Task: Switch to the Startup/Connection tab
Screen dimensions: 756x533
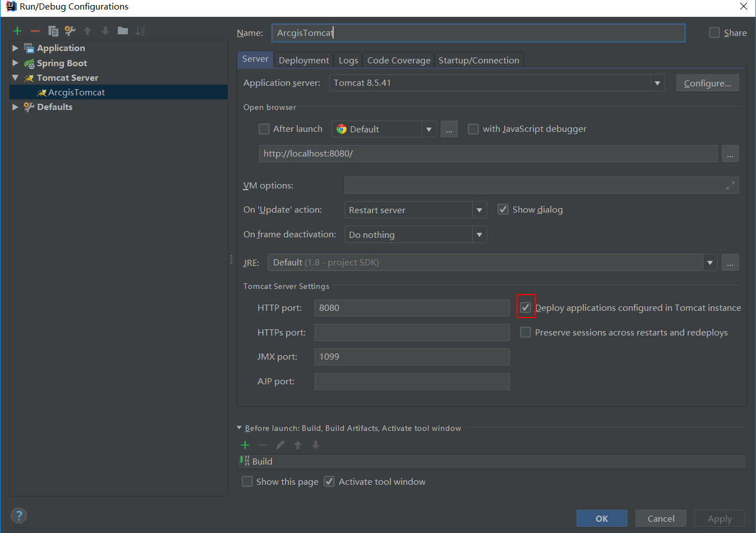Action: pos(479,60)
